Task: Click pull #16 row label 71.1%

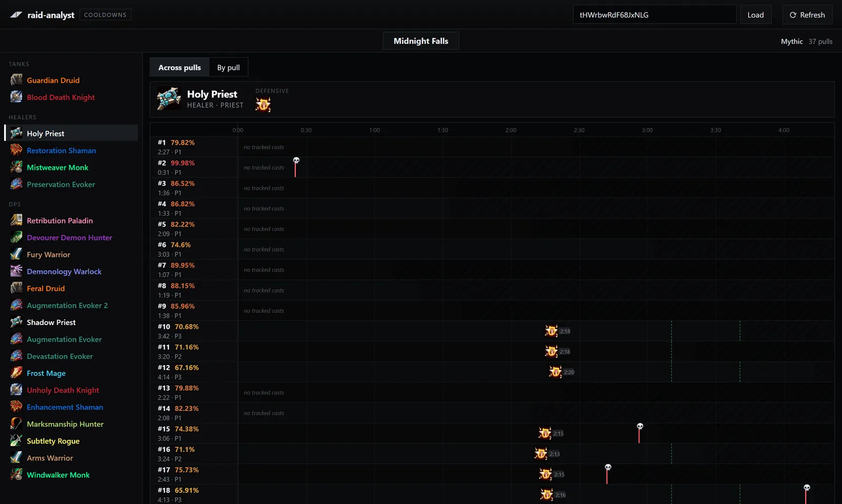Action: click(x=185, y=449)
